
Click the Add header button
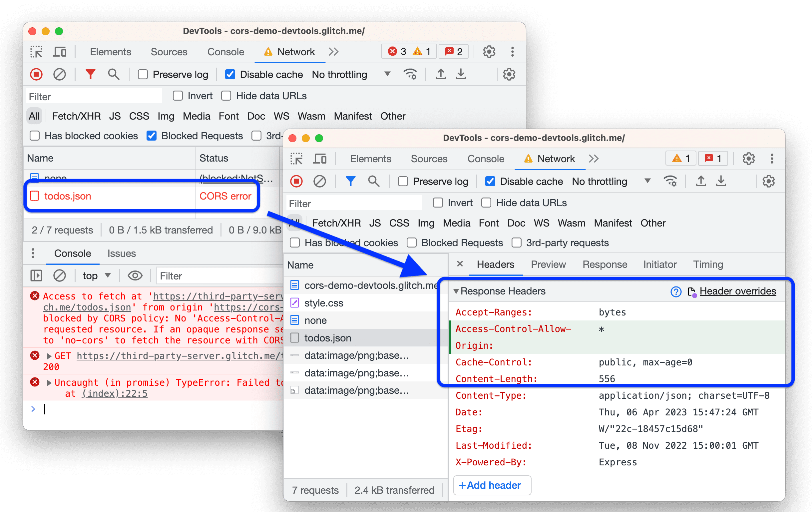click(493, 485)
